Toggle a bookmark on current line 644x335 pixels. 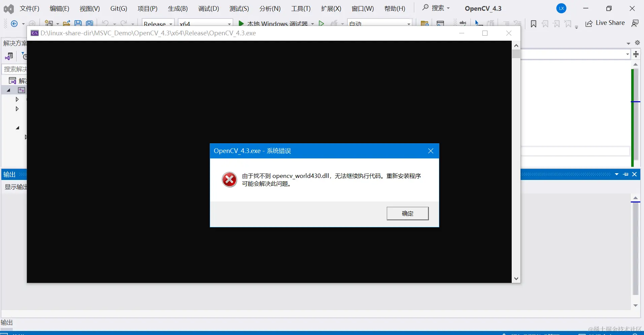click(534, 23)
